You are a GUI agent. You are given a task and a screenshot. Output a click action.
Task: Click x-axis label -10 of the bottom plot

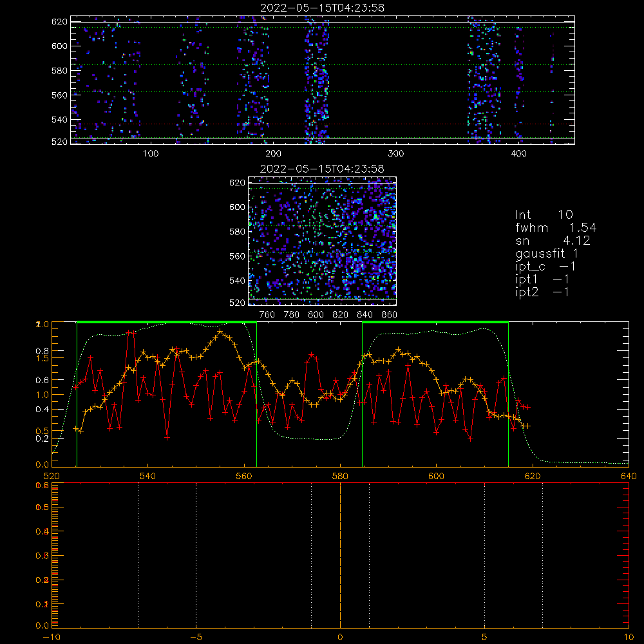pyautogui.click(x=52, y=638)
